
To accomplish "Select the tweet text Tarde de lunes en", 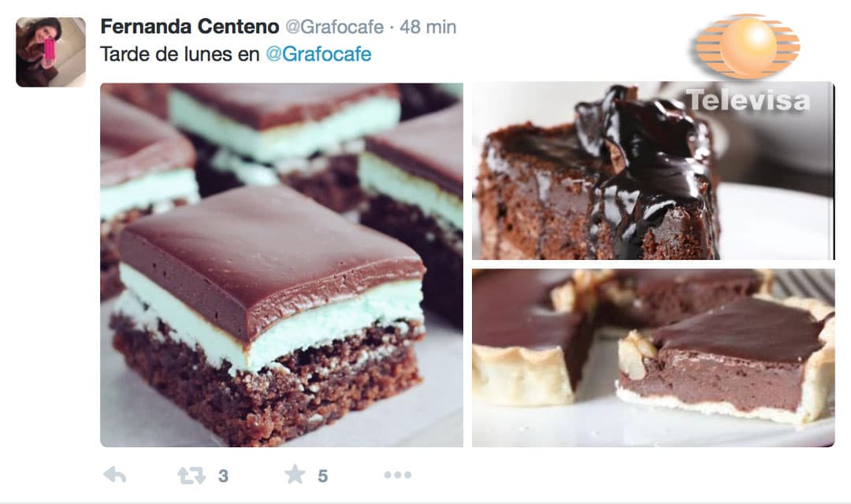I will point(180,54).
